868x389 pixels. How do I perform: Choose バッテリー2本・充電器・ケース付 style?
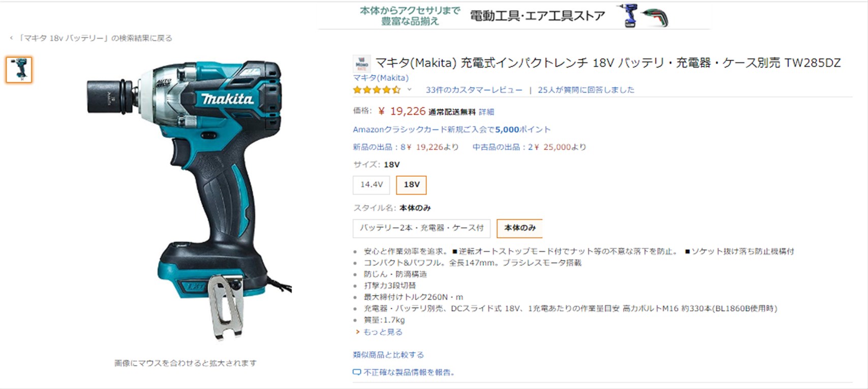pyautogui.click(x=421, y=228)
